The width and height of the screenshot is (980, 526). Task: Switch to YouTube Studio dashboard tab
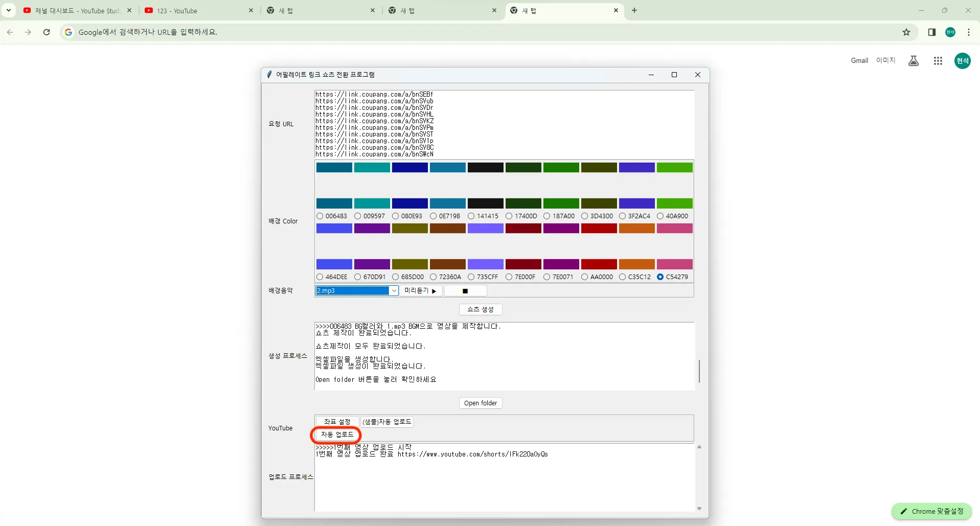(77, 10)
